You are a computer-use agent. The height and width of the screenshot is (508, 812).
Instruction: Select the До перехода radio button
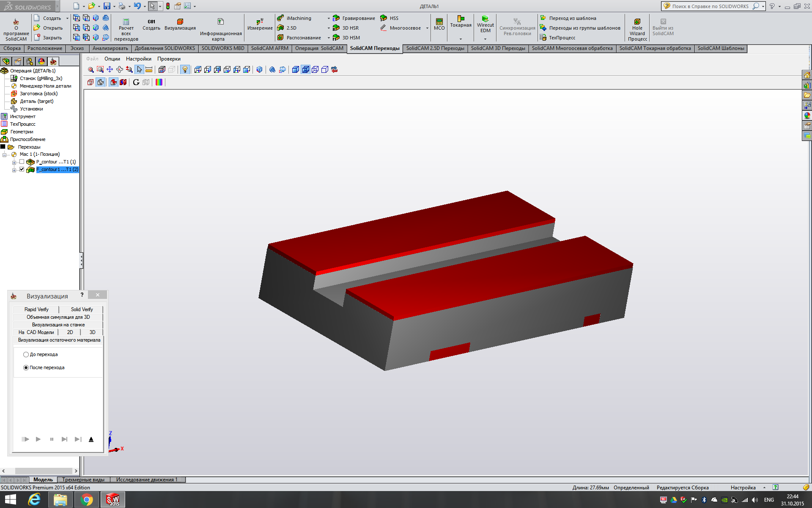tap(26, 355)
